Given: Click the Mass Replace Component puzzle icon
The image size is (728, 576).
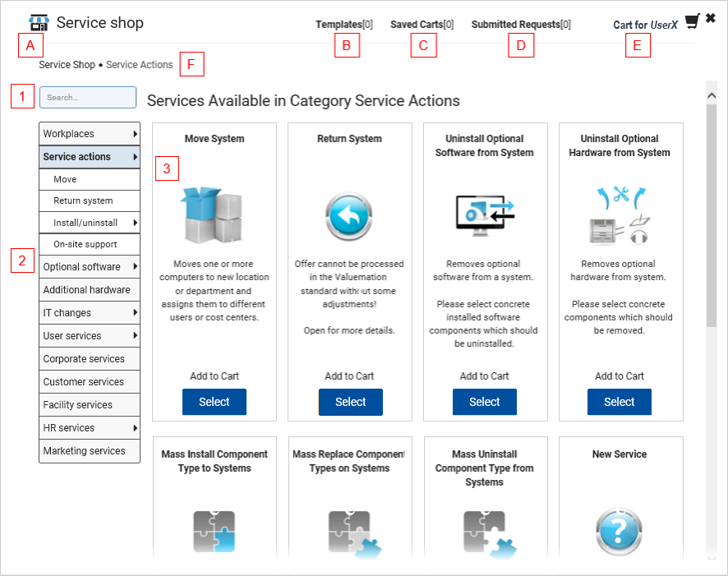Looking at the screenshot, I should (349, 532).
